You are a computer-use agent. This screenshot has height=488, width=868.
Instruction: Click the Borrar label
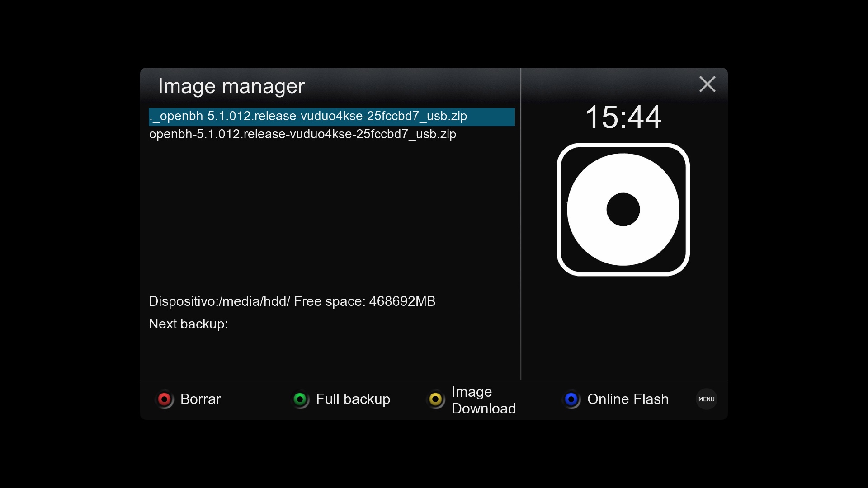pos(200,399)
